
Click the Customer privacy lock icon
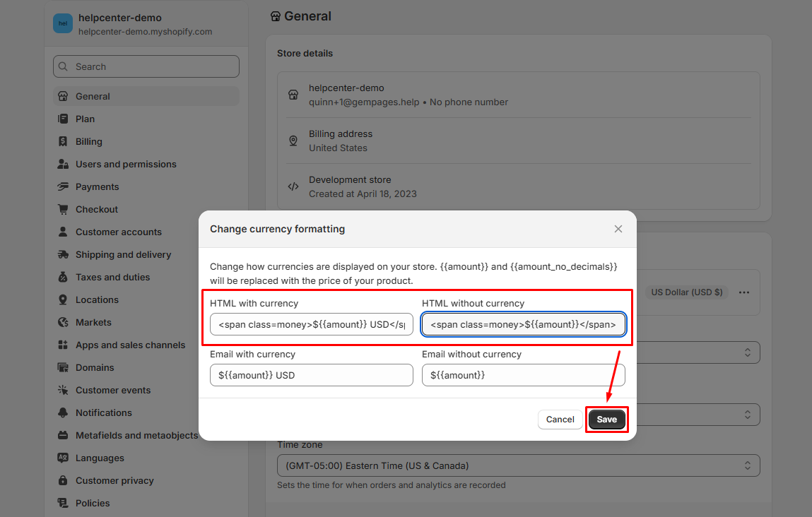click(62, 480)
